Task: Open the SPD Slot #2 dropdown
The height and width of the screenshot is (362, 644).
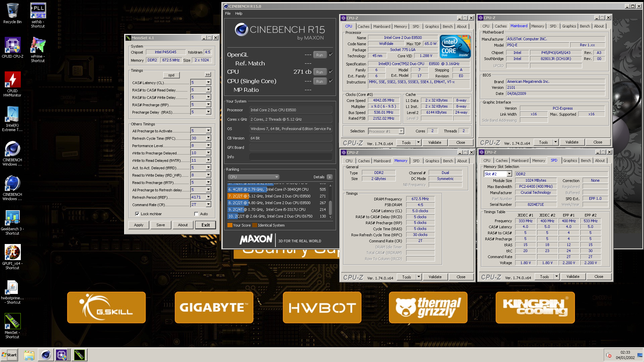Action: tap(509, 174)
